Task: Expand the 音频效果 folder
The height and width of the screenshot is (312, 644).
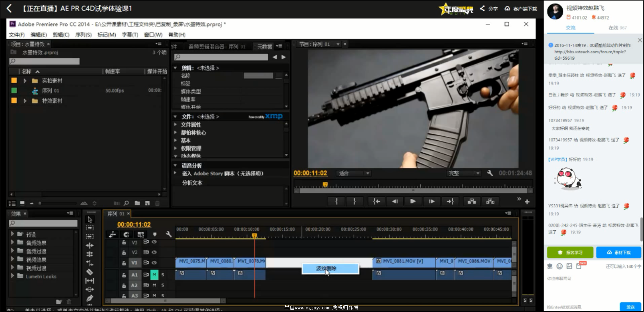Action: (12, 242)
